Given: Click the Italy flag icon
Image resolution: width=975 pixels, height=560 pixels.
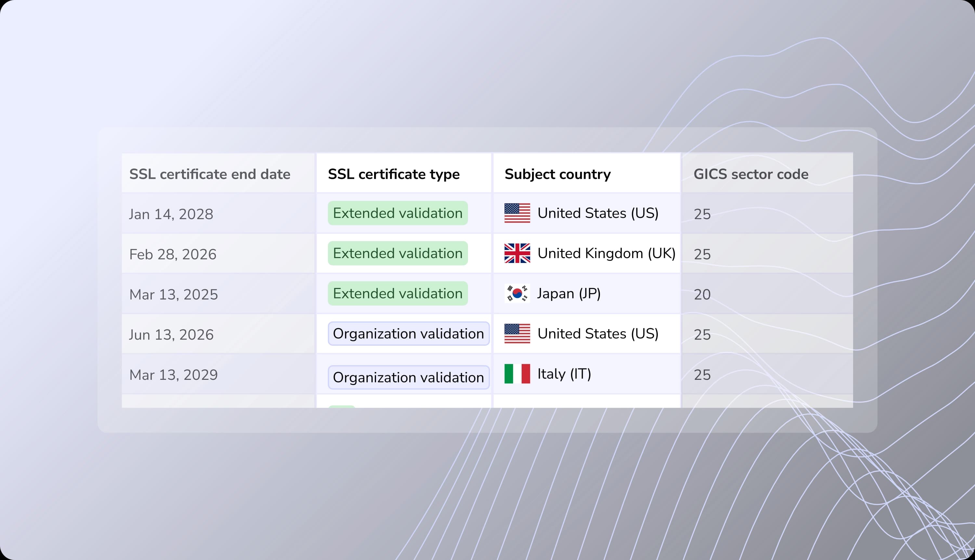Looking at the screenshot, I should coord(517,373).
